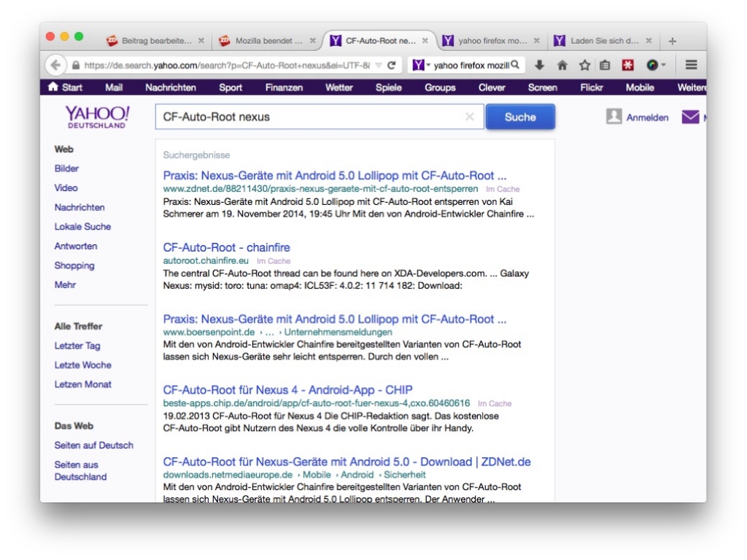Click the browser address bar URL
The width and height of the screenshot is (747, 560).
coord(227,65)
